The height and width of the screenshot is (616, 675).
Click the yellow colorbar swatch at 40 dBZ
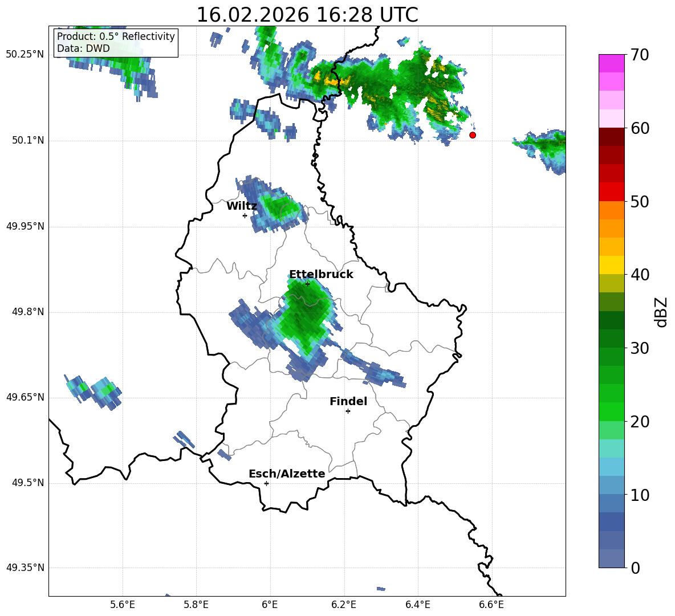(611, 265)
